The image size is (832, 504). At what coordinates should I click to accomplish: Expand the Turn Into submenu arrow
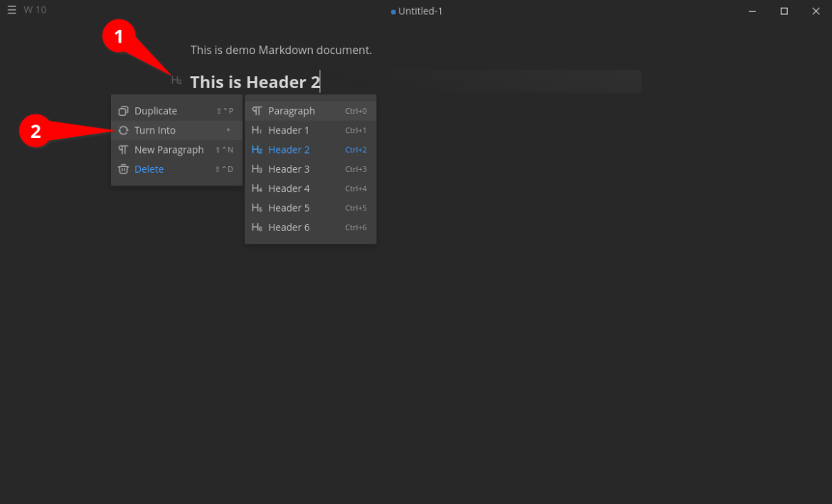(x=230, y=130)
